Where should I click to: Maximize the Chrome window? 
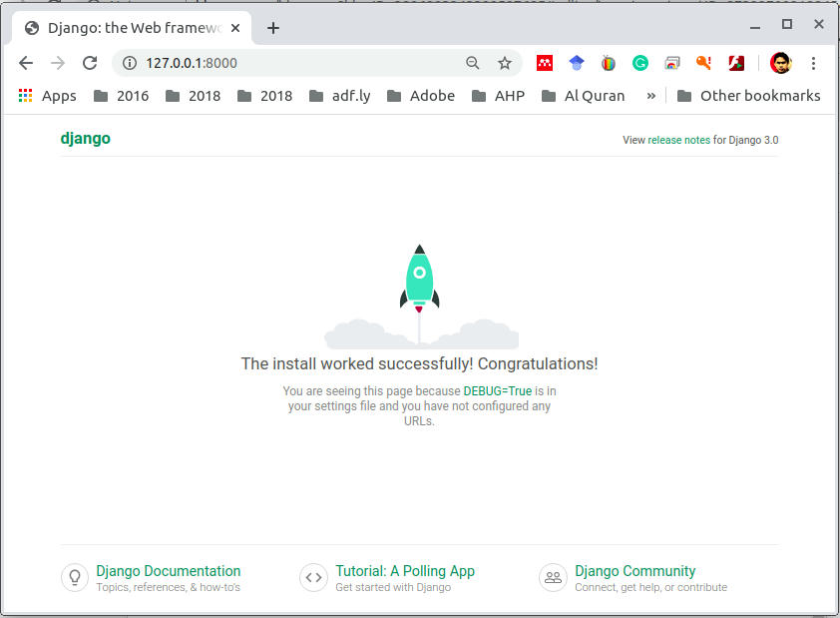point(787,24)
